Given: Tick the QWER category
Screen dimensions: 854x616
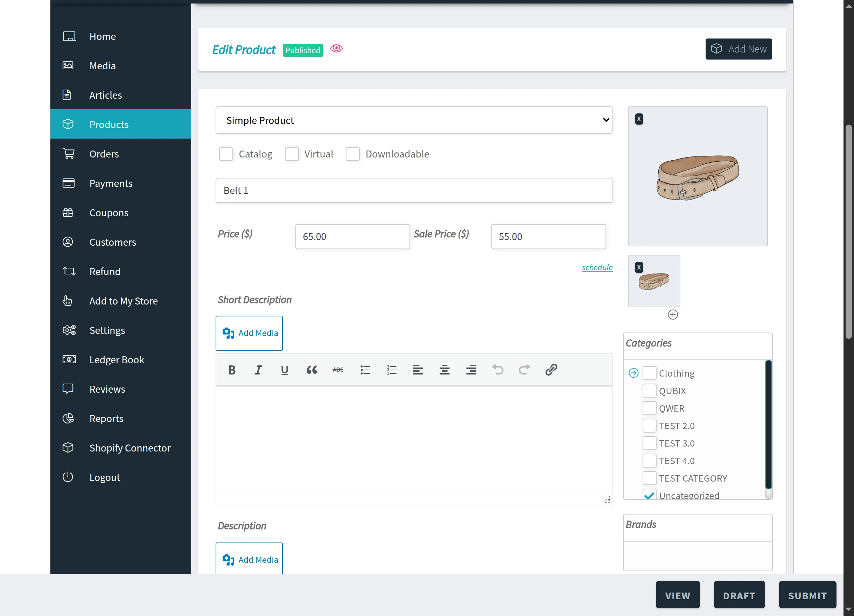Looking at the screenshot, I should pos(649,408).
